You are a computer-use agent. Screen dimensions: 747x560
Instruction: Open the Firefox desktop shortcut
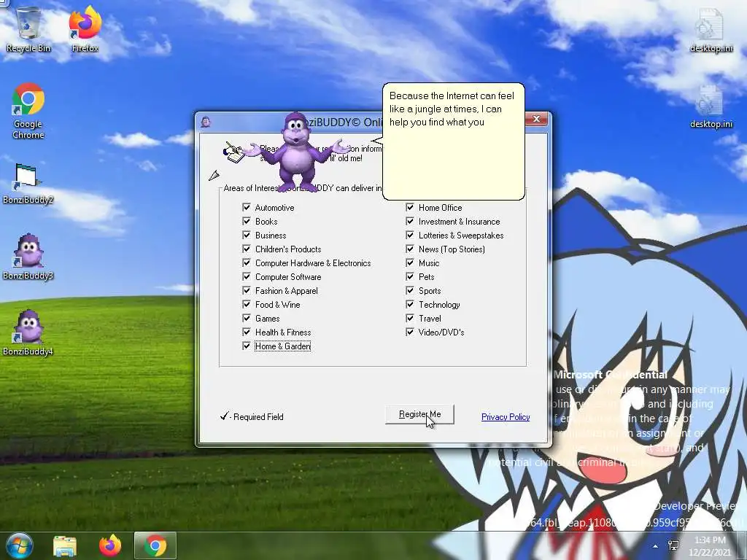click(85, 29)
